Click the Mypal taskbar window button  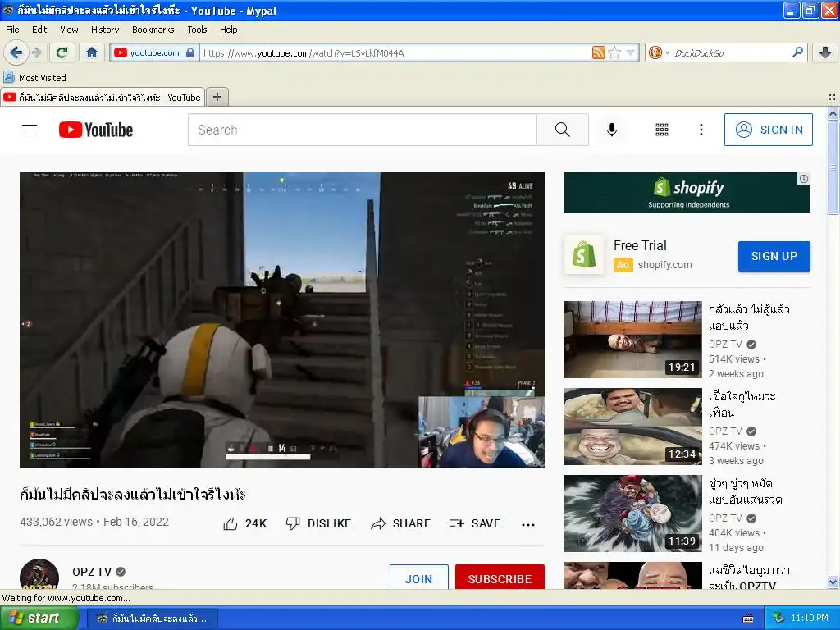(152, 619)
